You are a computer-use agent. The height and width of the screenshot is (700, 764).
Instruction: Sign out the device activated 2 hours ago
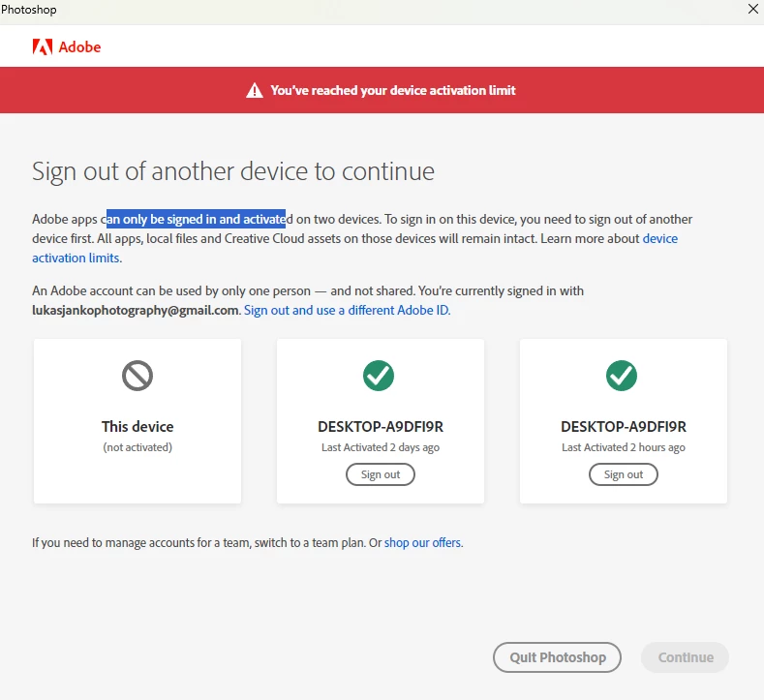tap(624, 474)
